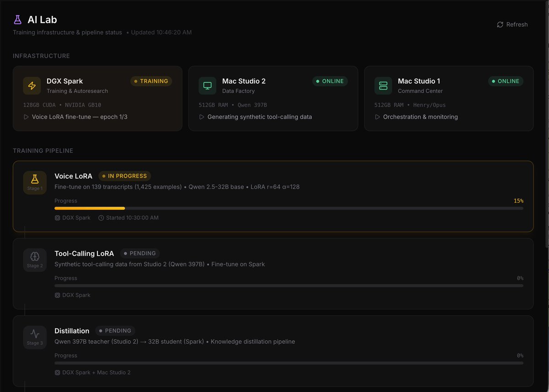Click Fine-tune on 139 transcripts description
This screenshot has height=392, width=549.
(177, 187)
